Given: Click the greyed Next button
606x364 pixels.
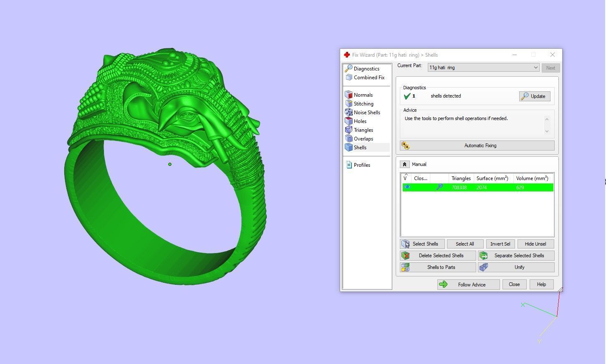Looking at the screenshot, I should [x=550, y=68].
